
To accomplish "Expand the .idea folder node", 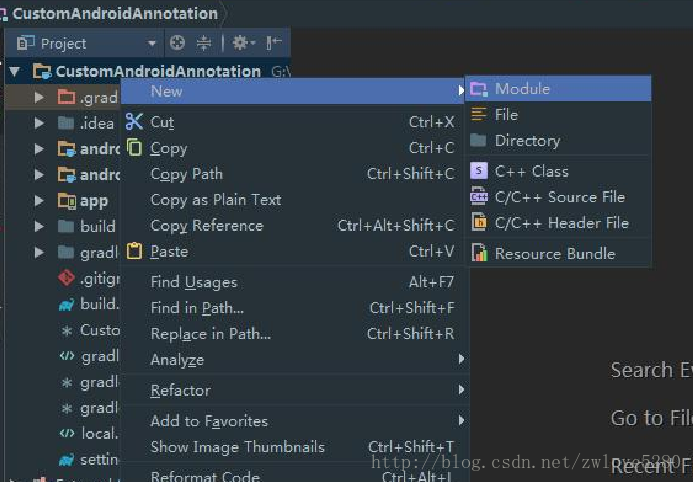I will 39,123.
